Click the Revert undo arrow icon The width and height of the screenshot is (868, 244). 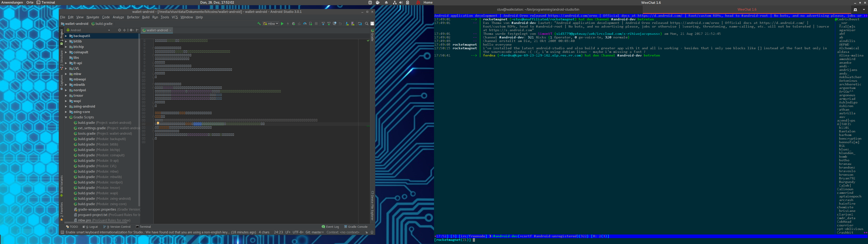[340, 23]
